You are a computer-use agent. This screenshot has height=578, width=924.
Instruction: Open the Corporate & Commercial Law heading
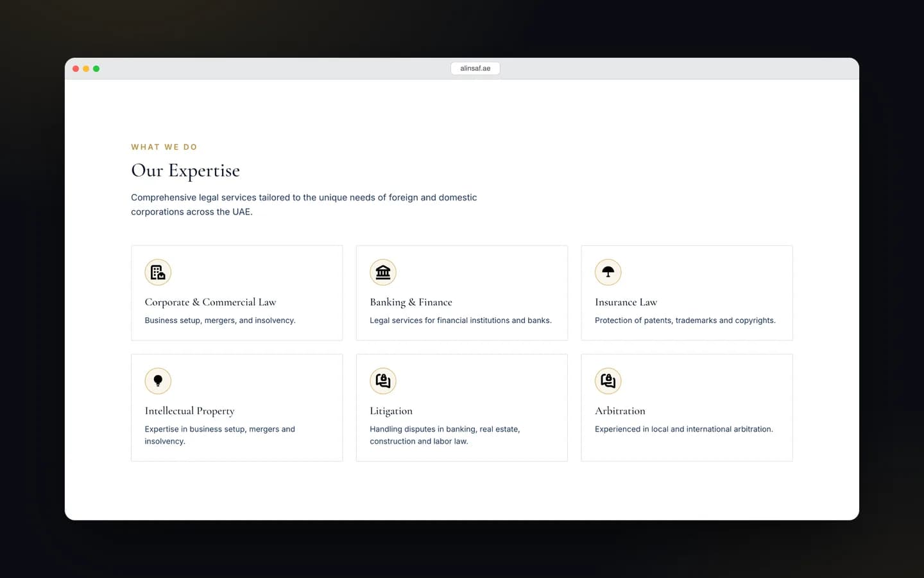(210, 302)
